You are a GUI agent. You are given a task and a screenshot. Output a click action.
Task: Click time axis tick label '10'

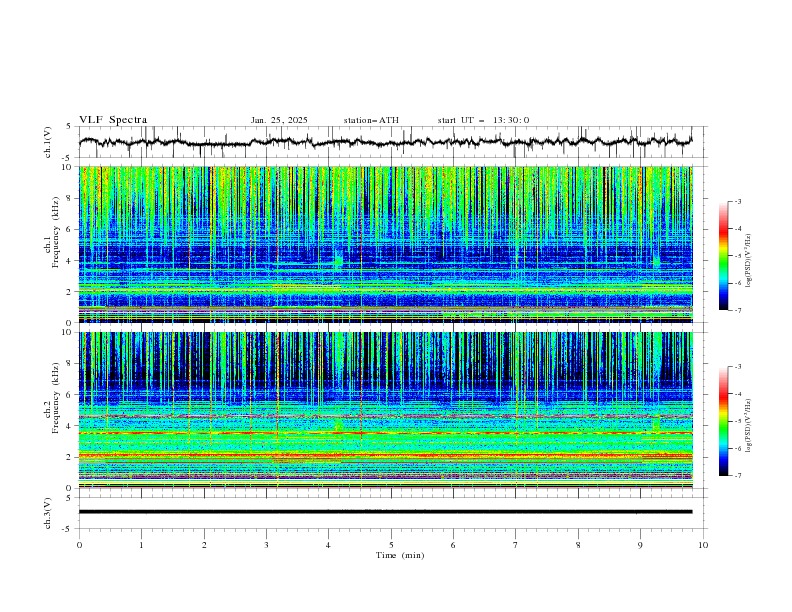[x=703, y=545]
